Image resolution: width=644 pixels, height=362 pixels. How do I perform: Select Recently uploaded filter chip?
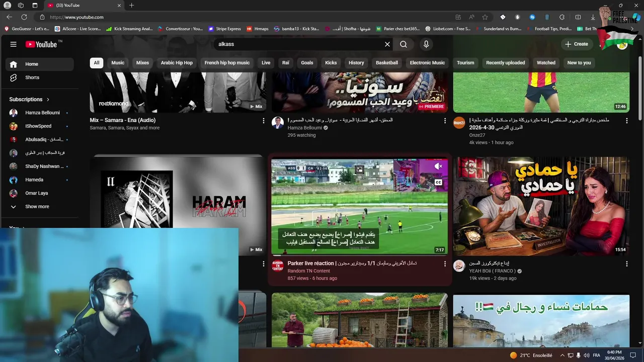(505, 63)
